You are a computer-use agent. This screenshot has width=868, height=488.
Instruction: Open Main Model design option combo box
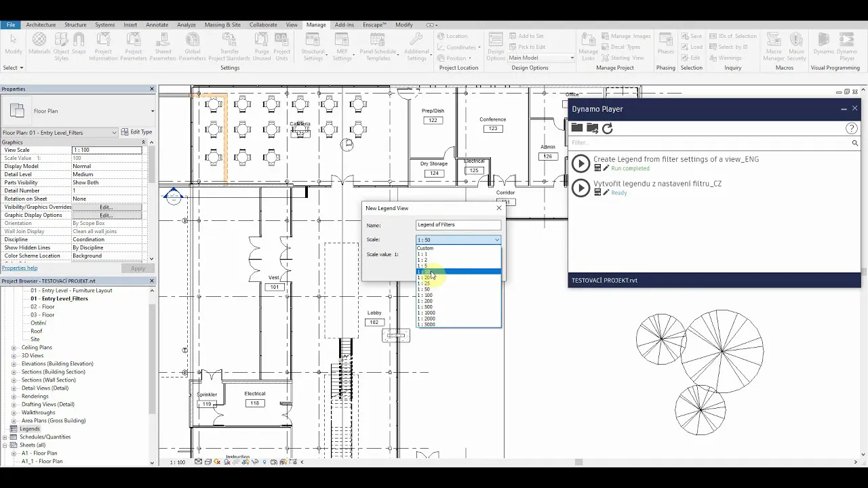pos(541,58)
